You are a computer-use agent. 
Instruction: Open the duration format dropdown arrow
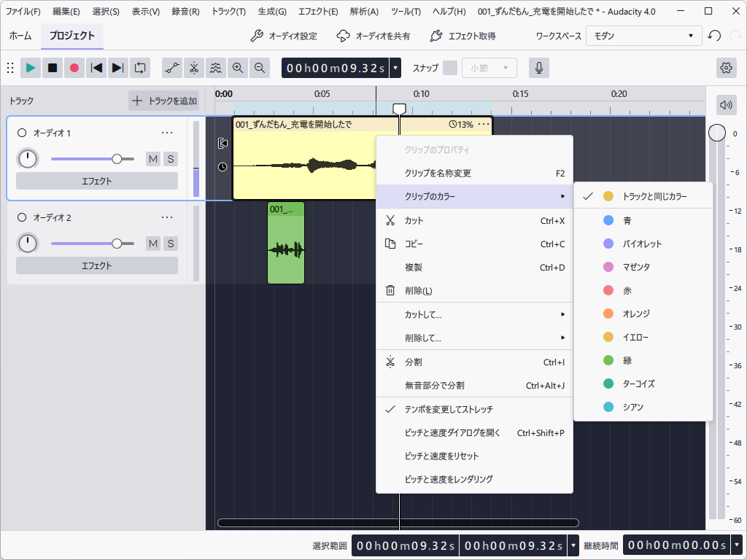point(737,545)
